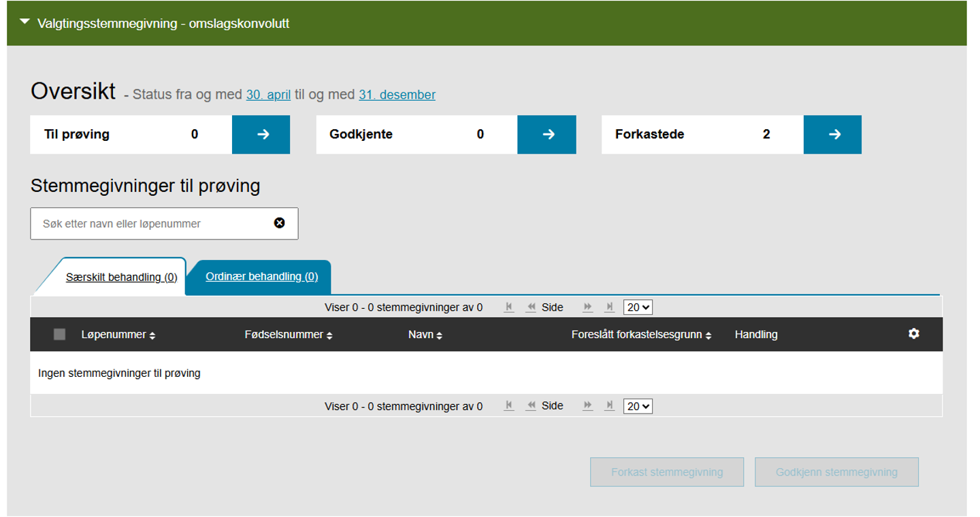Go to next page in bottom pager

pos(588,406)
